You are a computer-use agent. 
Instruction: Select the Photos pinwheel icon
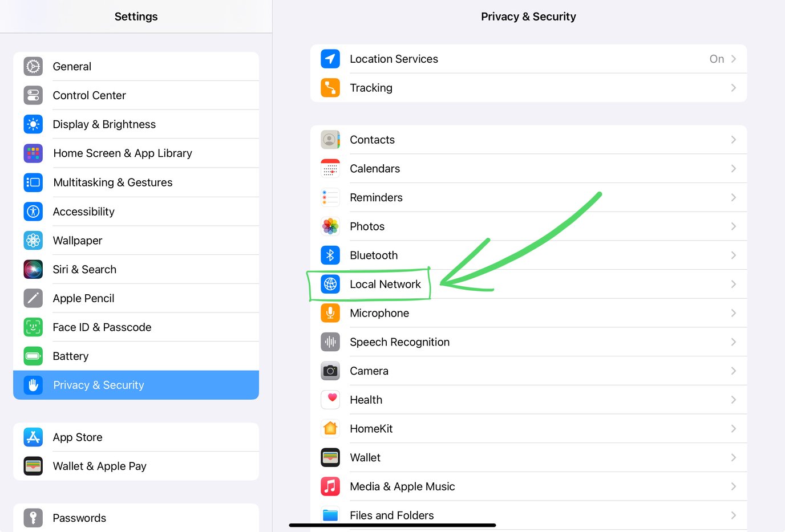coord(330,226)
